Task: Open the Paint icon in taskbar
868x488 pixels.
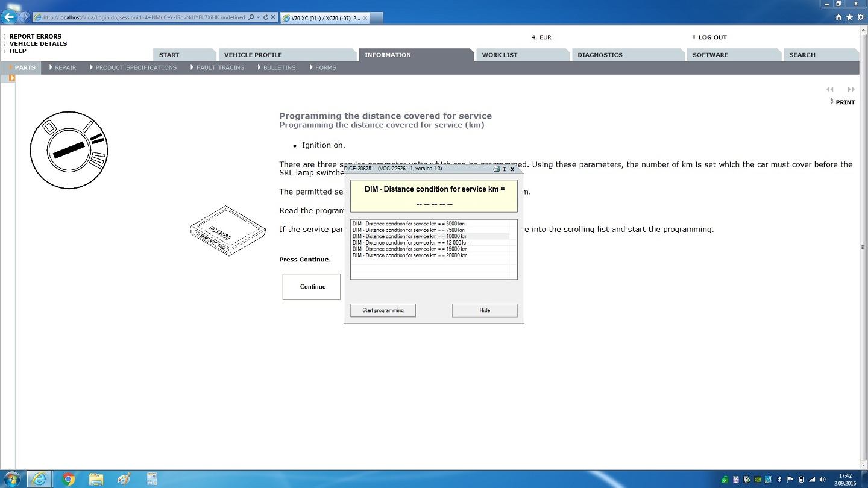Action: coord(124,479)
